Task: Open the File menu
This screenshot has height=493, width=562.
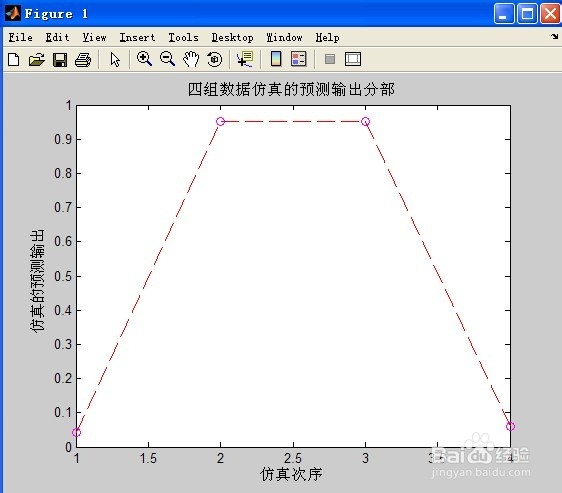Action: 20,37
